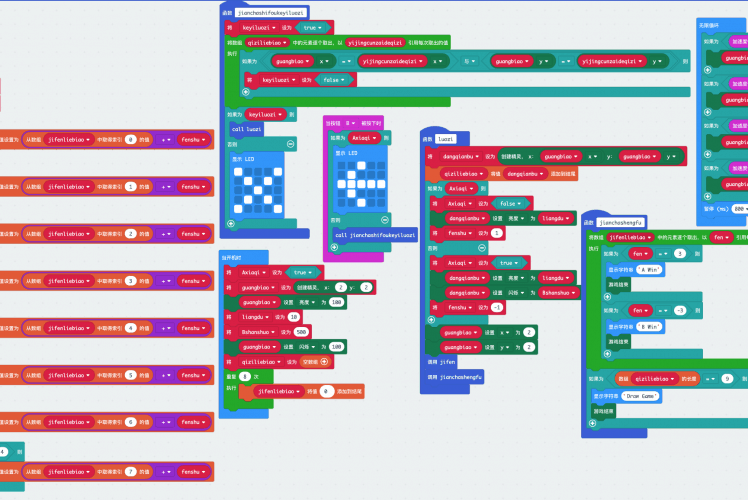Screen dimensions: 748x500
Task: Edit the repeat count 8 field
Action: coord(245,375)
